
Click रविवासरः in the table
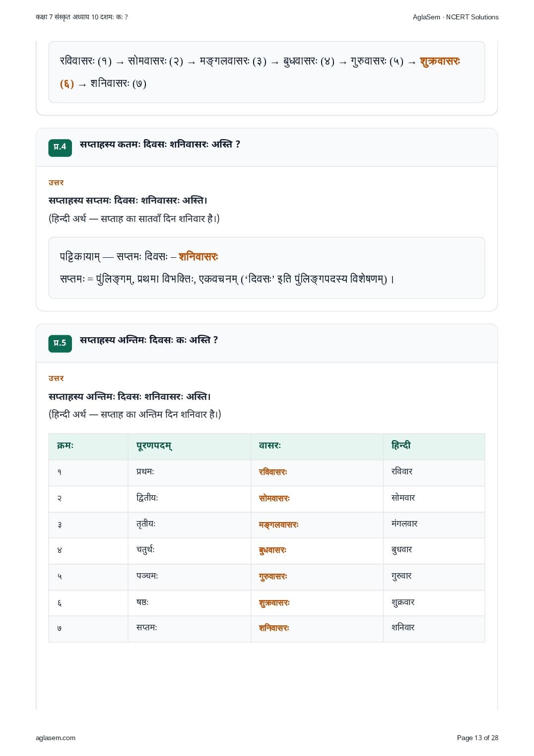pos(273,472)
